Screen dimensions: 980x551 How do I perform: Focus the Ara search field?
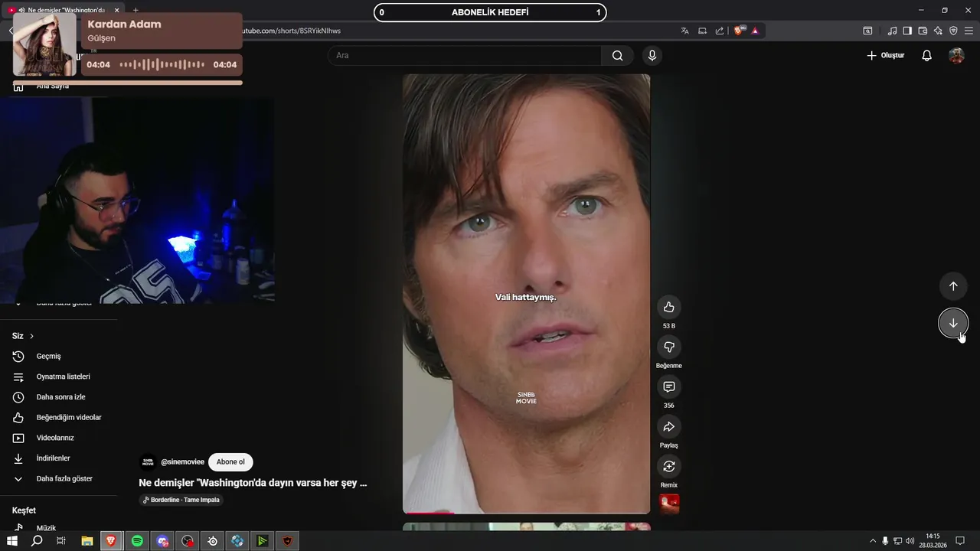[x=465, y=55]
